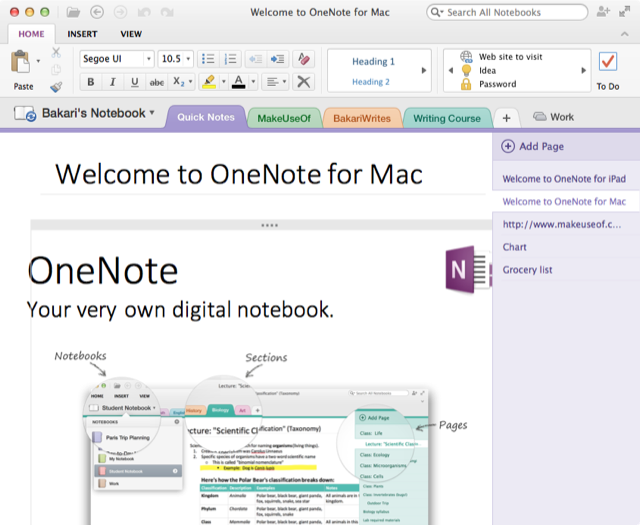Click the clear formatting eraser icon

tap(305, 59)
